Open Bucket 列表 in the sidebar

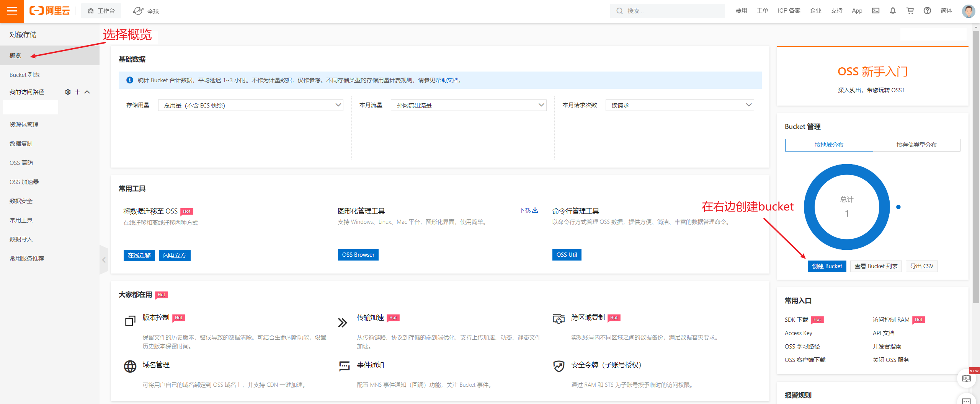(24, 75)
